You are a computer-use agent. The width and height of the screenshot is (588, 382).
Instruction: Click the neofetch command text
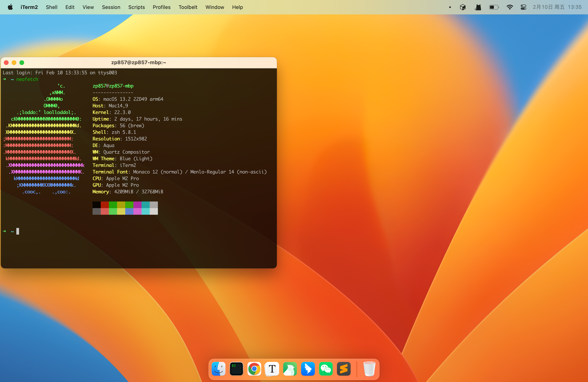[x=27, y=79]
